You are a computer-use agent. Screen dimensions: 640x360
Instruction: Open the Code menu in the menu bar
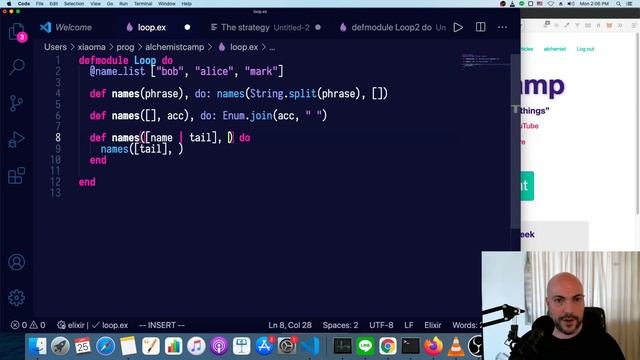click(x=24, y=4)
